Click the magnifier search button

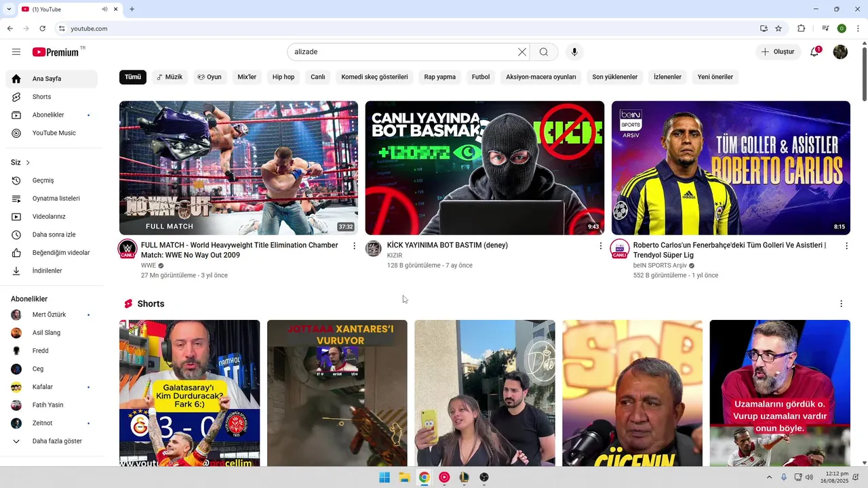coord(544,52)
